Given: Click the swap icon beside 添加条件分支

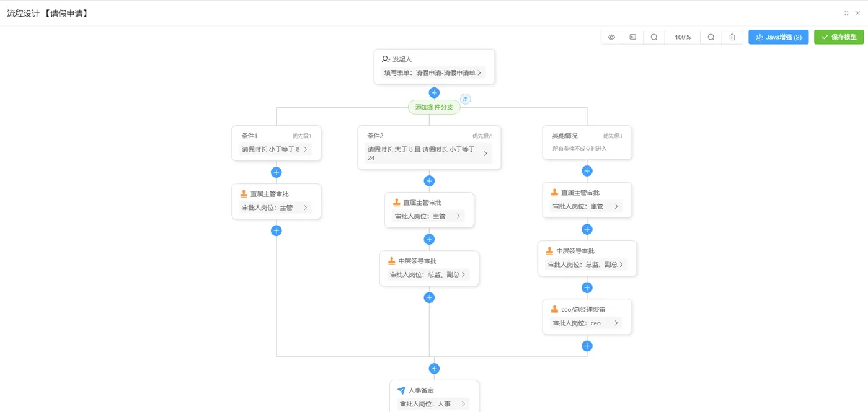Looking at the screenshot, I should [465, 99].
